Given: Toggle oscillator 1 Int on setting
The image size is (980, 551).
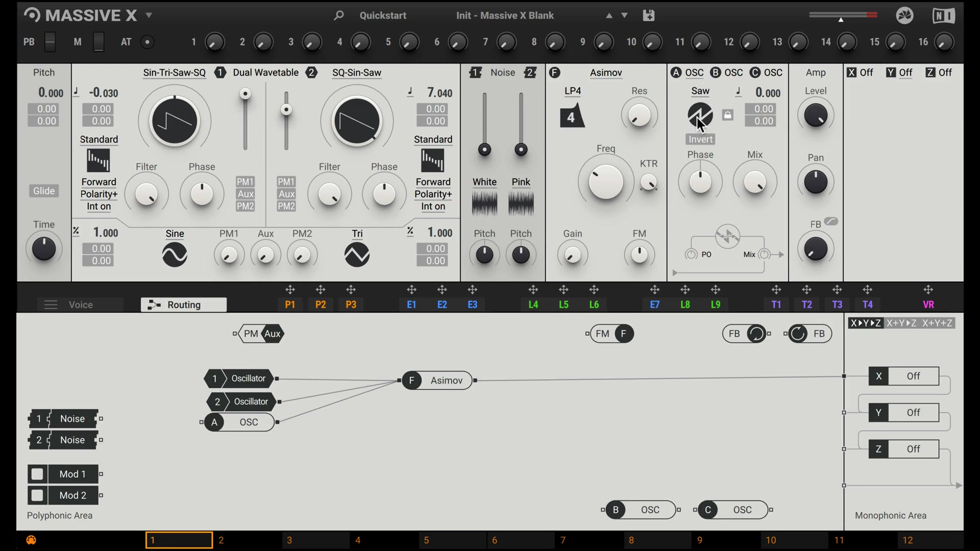Looking at the screenshot, I should [x=99, y=207].
